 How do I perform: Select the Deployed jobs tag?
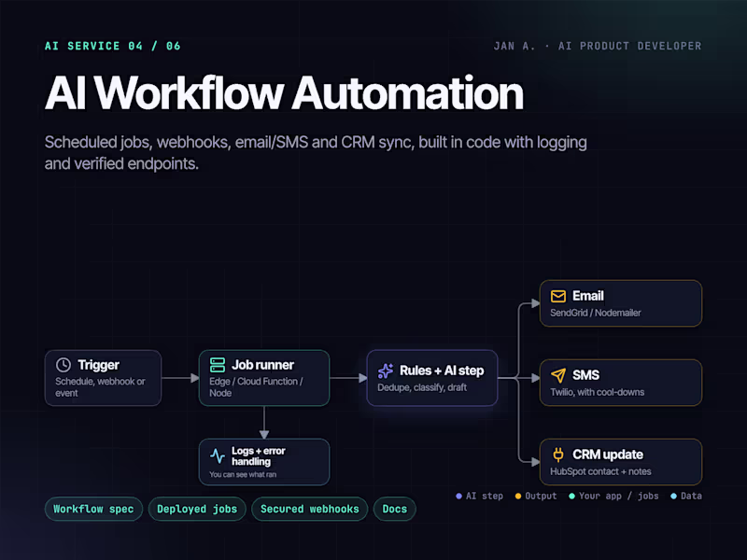197,509
